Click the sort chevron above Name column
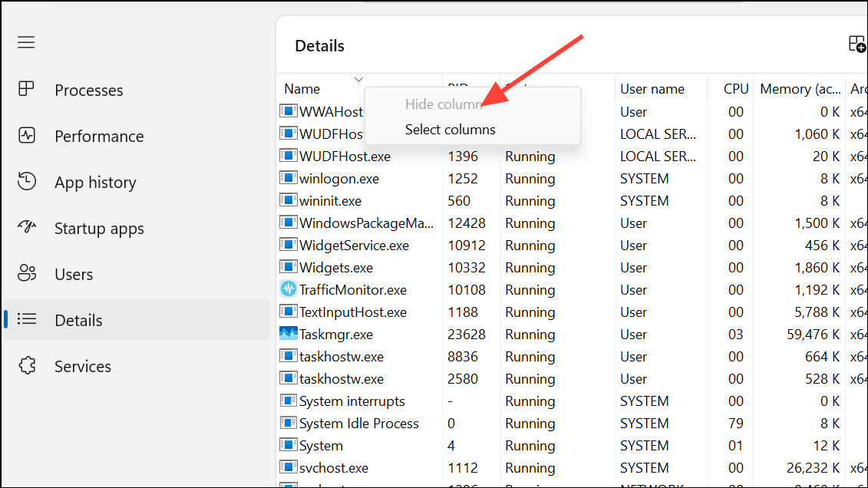Screen dimensions: 868x488 (x=358, y=79)
